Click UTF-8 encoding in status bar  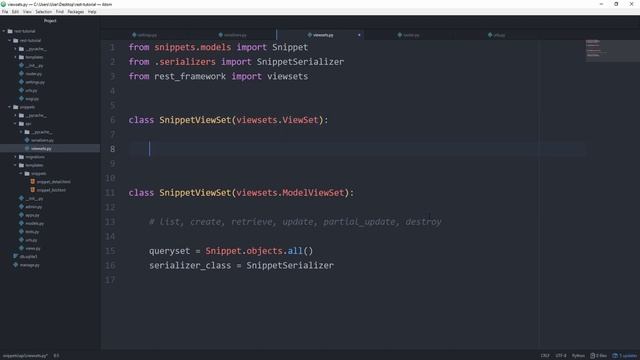[561, 356]
